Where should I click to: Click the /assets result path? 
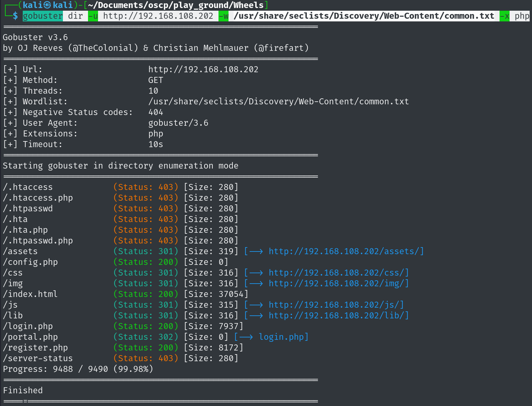(x=20, y=251)
